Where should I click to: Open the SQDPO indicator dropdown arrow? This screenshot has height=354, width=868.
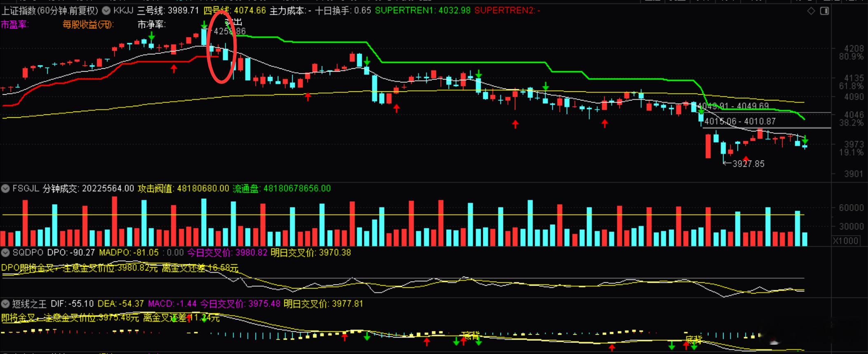pyautogui.click(x=5, y=252)
